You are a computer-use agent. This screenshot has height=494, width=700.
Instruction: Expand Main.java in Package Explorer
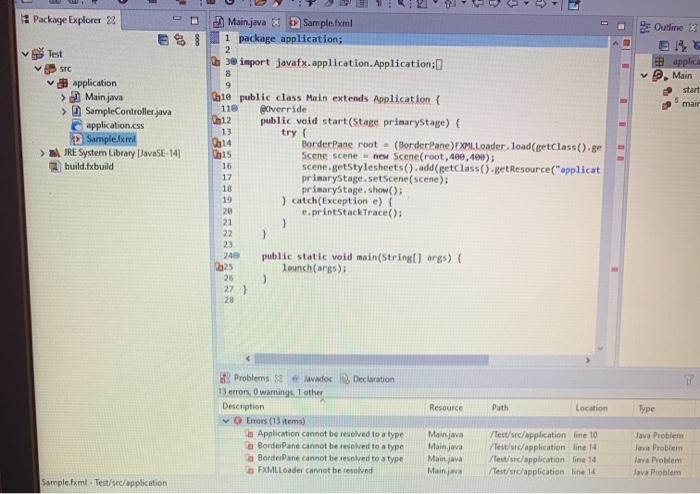click(63, 97)
